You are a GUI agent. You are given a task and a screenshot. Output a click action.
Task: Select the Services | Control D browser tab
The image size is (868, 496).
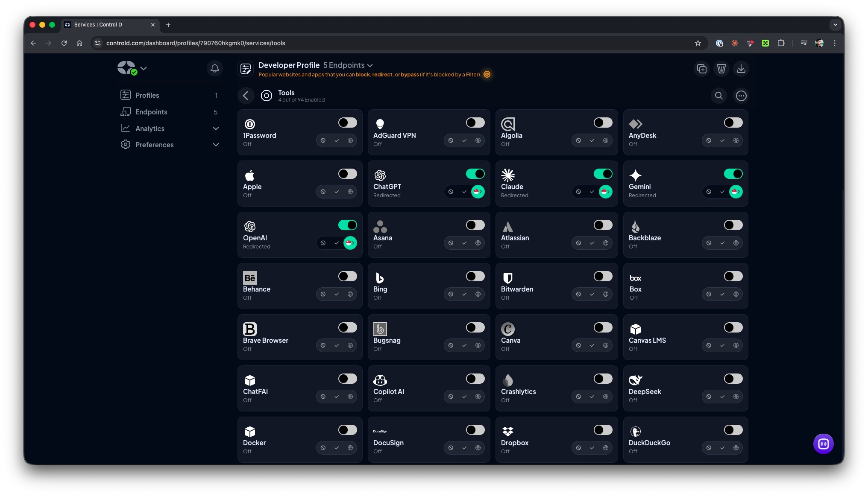point(110,25)
